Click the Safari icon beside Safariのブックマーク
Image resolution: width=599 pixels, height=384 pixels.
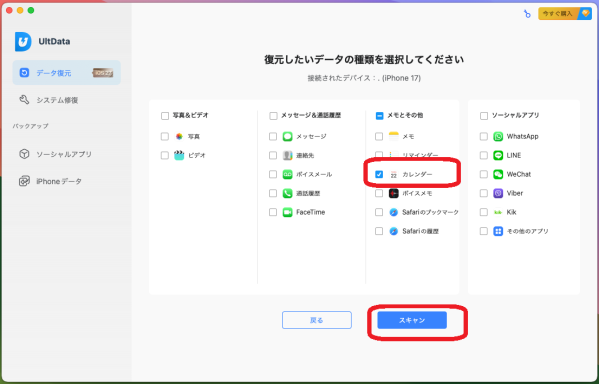pos(393,212)
